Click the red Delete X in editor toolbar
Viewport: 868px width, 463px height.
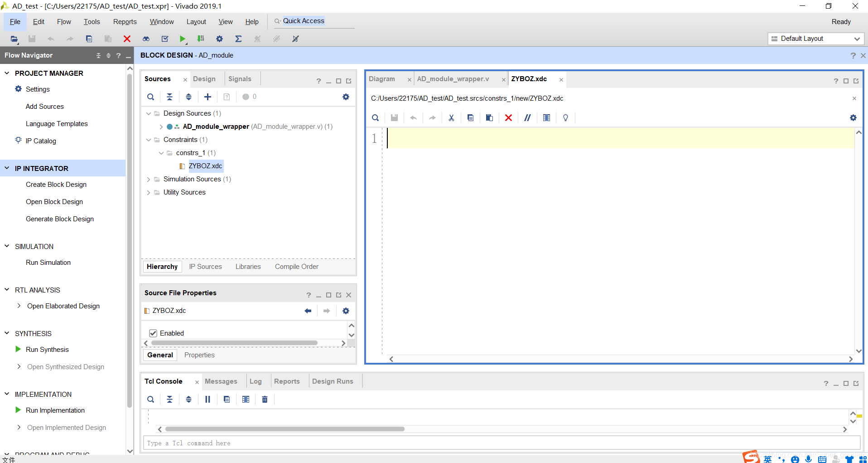508,118
